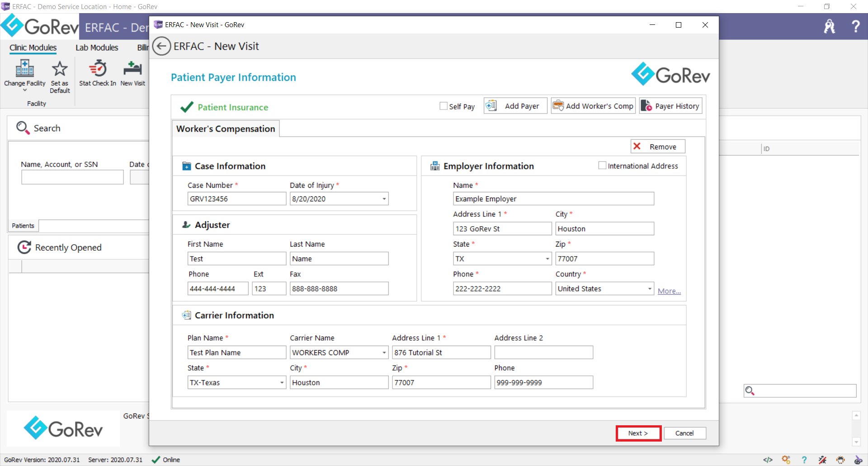Click the adjuster Ext field
The height and width of the screenshot is (466, 868).
tap(269, 289)
